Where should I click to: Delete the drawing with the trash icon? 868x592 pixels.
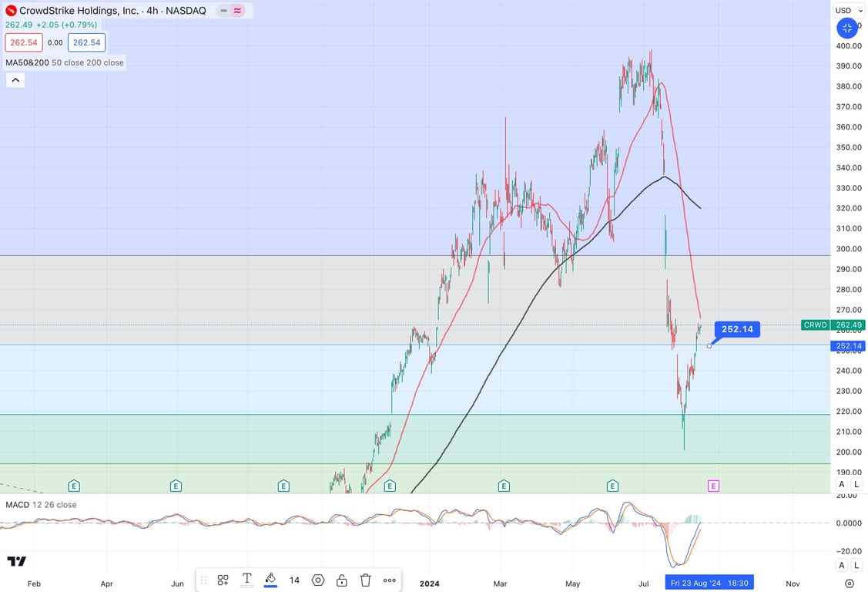point(365,580)
